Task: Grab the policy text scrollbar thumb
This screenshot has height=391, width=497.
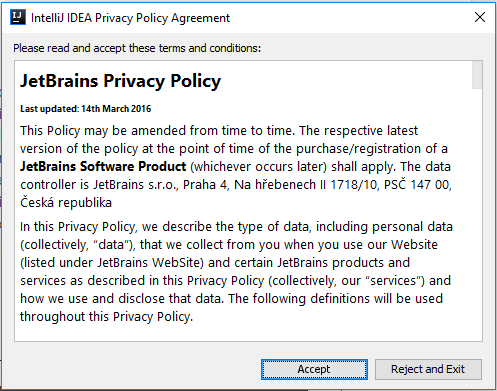Action: pos(477,75)
